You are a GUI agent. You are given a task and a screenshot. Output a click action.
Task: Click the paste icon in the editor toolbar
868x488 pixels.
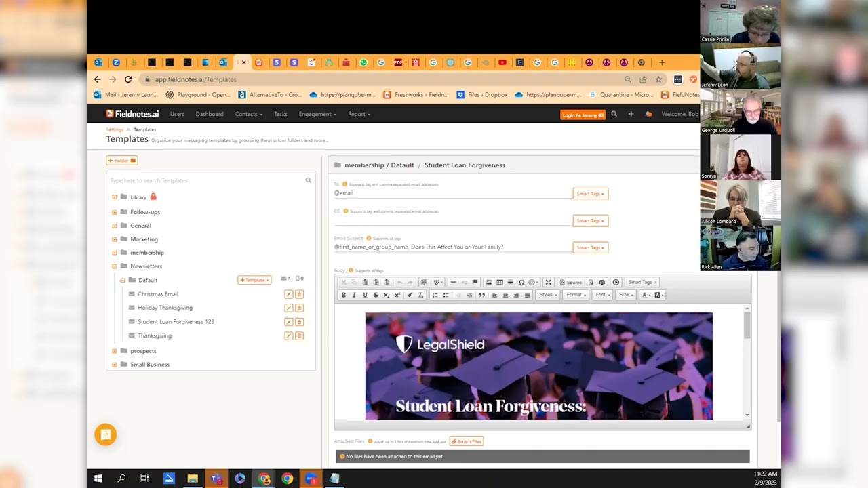click(x=365, y=282)
